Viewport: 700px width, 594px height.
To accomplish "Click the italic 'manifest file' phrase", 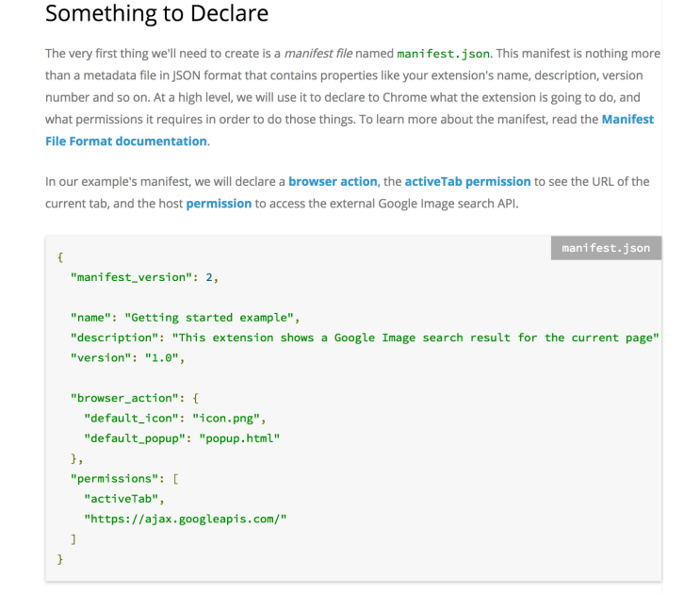I will pyautogui.click(x=318, y=54).
